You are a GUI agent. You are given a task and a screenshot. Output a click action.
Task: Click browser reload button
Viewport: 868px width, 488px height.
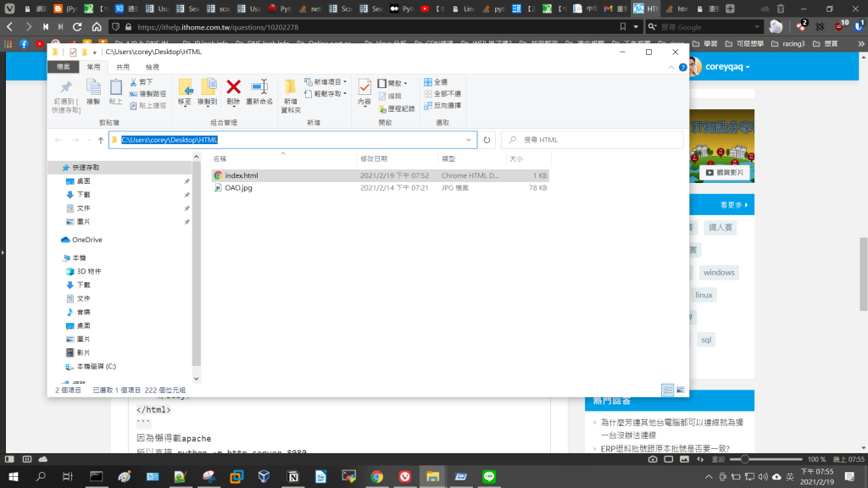[x=77, y=26]
